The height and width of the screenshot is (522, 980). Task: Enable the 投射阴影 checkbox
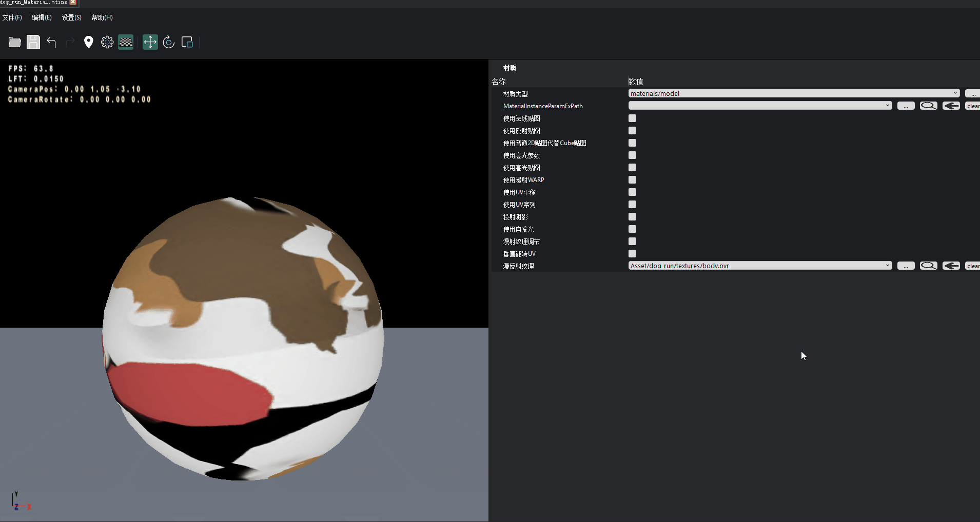click(x=632, y=217)
